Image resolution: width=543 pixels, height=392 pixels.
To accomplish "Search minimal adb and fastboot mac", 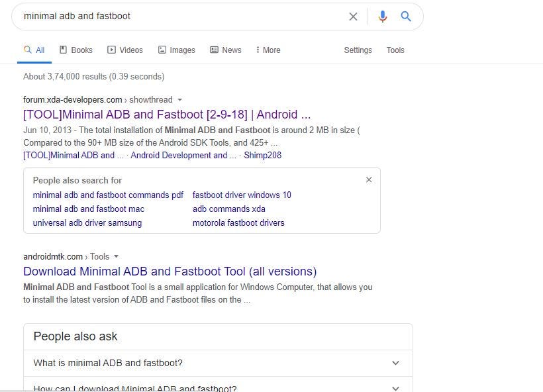I will click(x=89, y=209).
